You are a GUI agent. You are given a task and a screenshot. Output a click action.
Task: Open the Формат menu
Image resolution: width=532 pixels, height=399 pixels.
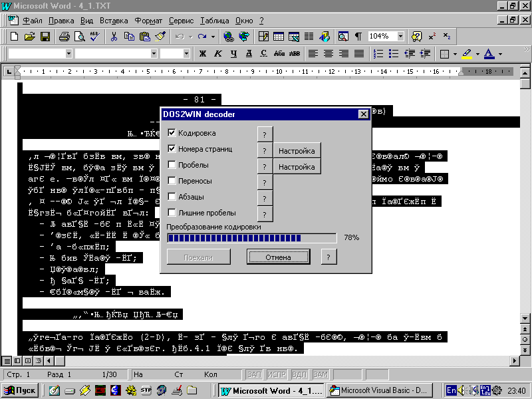click(x=148, y=21)
